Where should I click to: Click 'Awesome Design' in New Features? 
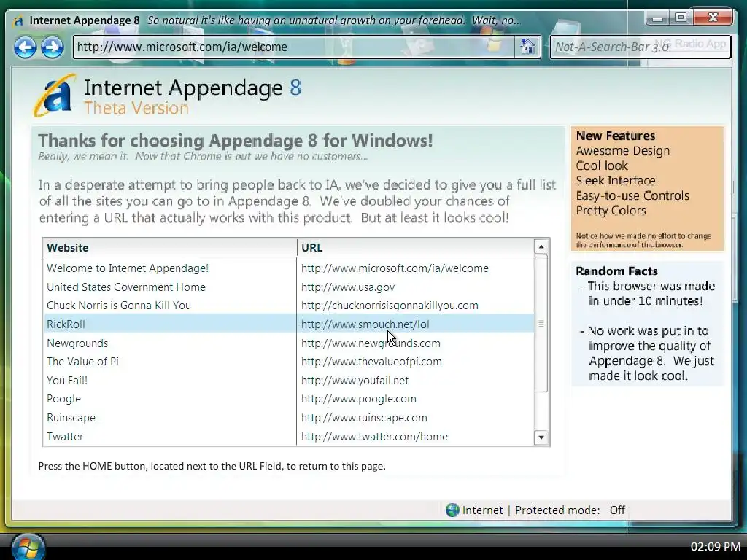(x=623, y=151)
